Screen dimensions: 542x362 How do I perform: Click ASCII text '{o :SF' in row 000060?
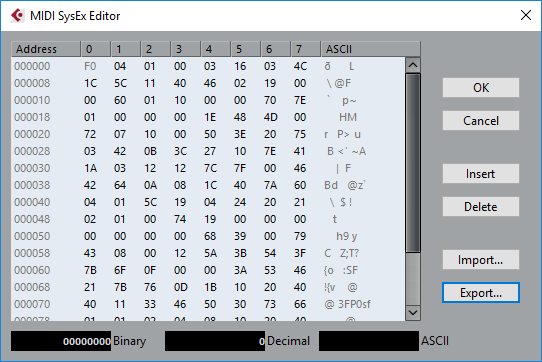(341, 270)
